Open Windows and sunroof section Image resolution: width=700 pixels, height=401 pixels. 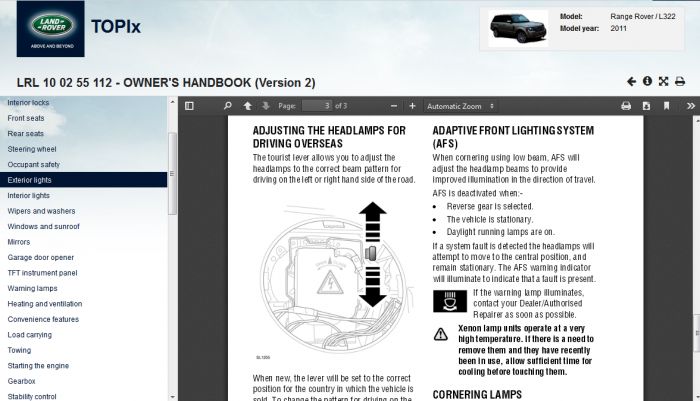(x=43, y=226)
